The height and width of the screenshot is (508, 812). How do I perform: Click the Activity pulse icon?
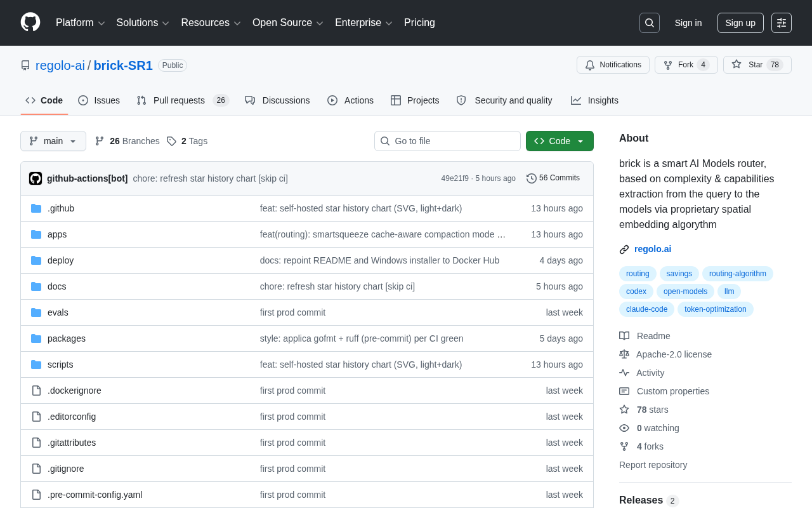tap(624, 373)
